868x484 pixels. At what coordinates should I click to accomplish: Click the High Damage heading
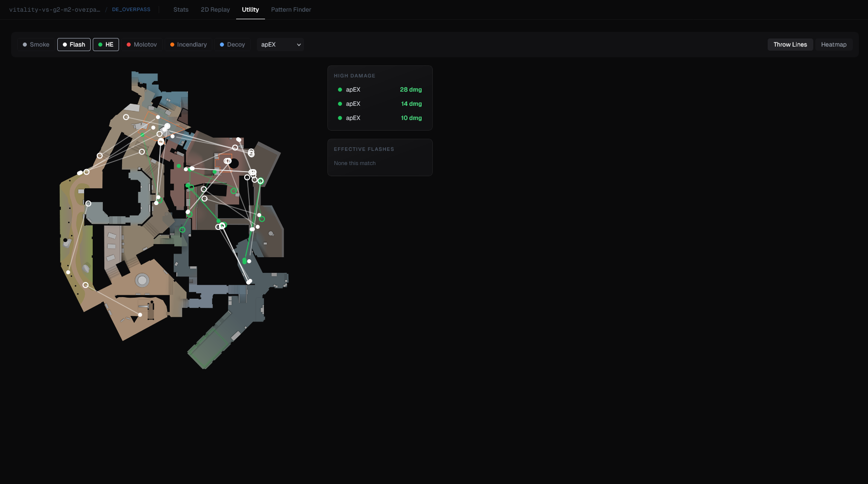(355, 76)
